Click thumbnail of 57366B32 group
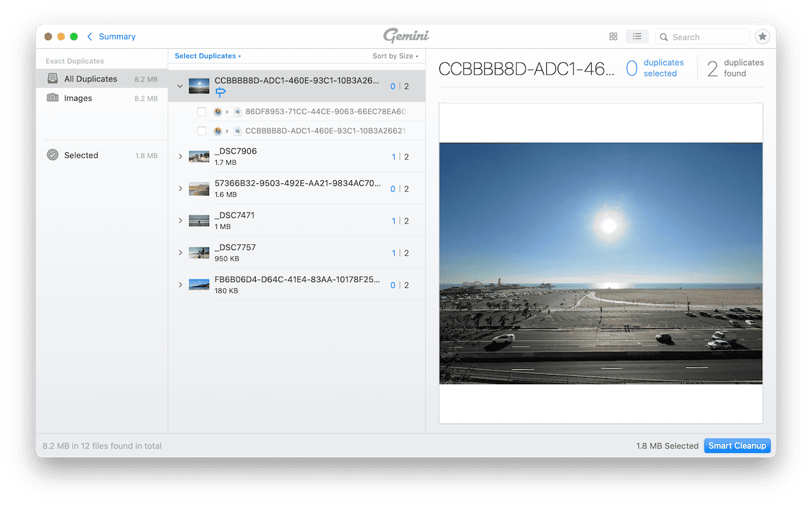 [199, 189]
